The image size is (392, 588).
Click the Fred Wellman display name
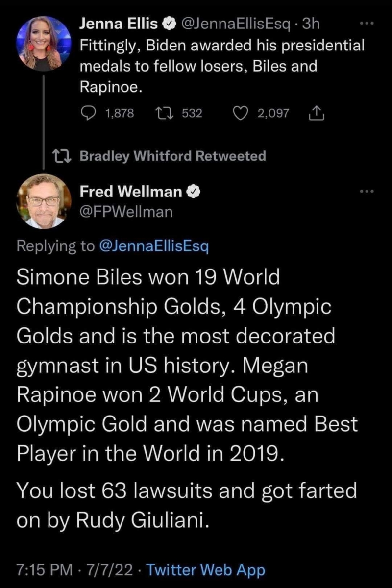pyautogui.click(x=131, y=192)
